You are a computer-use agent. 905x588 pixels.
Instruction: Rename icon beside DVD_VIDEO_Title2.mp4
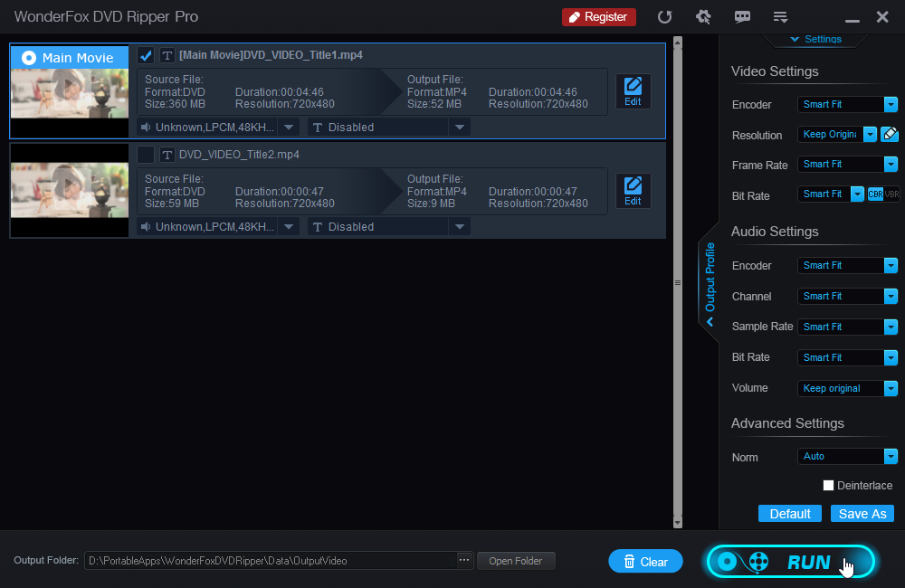click(167, 155)
